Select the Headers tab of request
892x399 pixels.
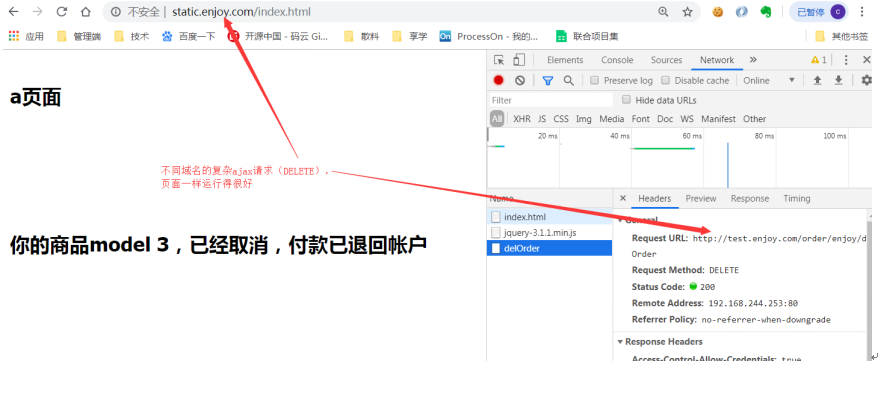click(x=655, y=198)
